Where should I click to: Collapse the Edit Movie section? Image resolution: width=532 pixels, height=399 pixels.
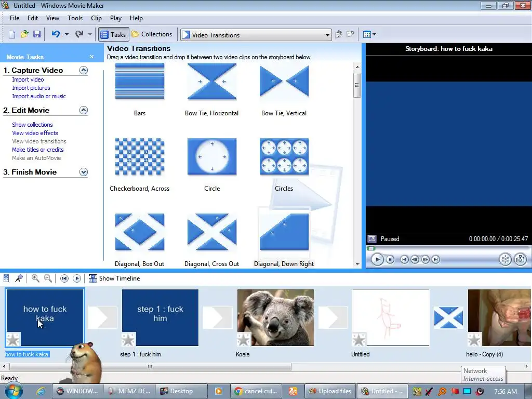coord(84,110)
